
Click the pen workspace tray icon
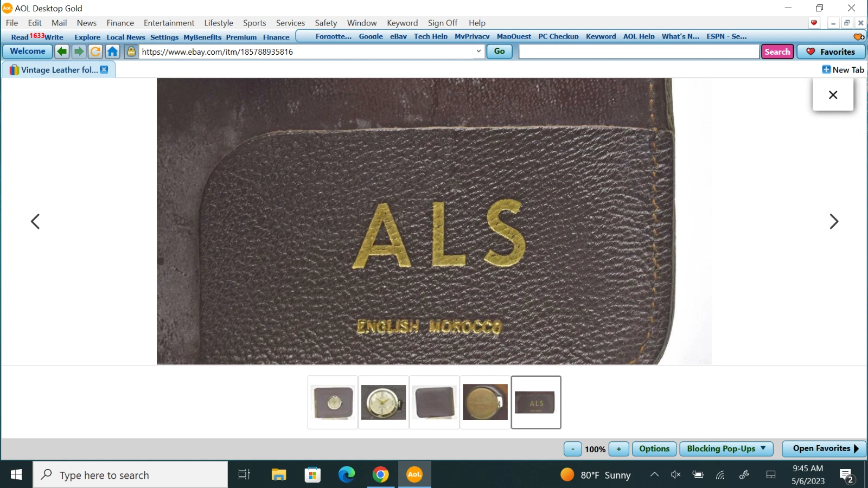(x=744, y=475)
